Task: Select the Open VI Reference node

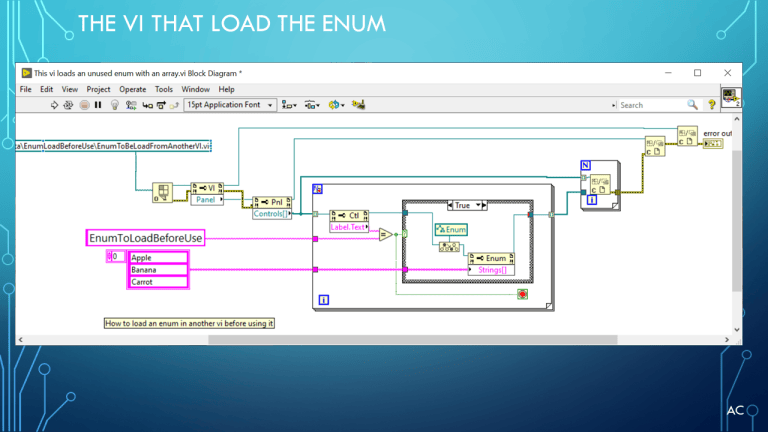Action: [x=163, y=192]
